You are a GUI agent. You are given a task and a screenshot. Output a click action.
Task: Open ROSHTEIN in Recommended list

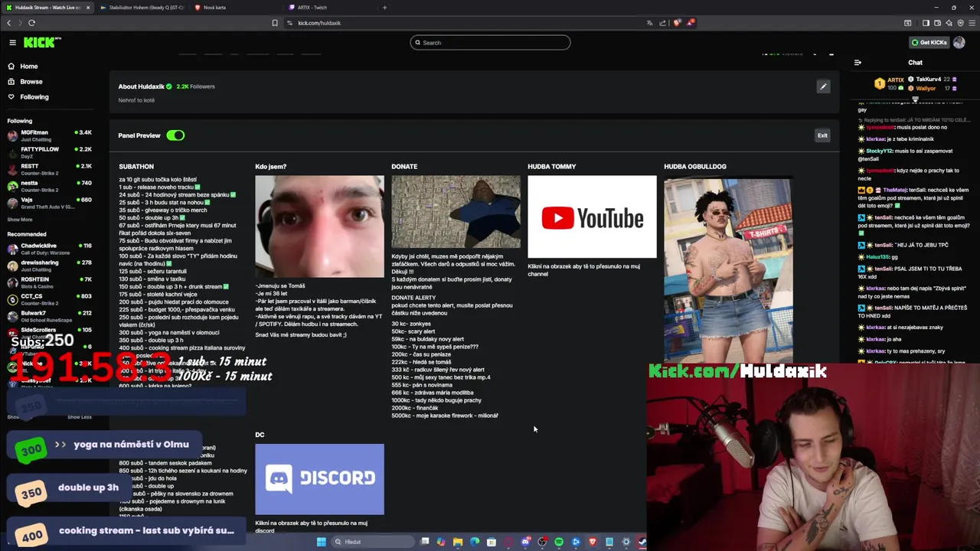(x=49, y=282)
